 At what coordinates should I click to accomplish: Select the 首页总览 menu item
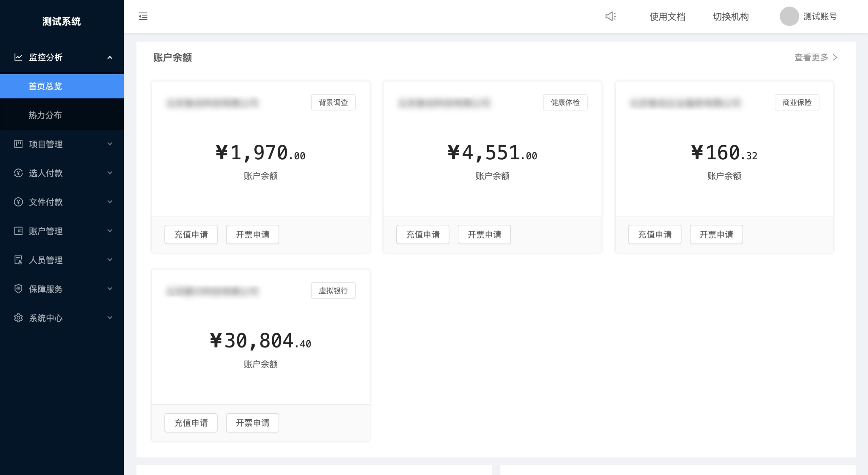point(62,86)
